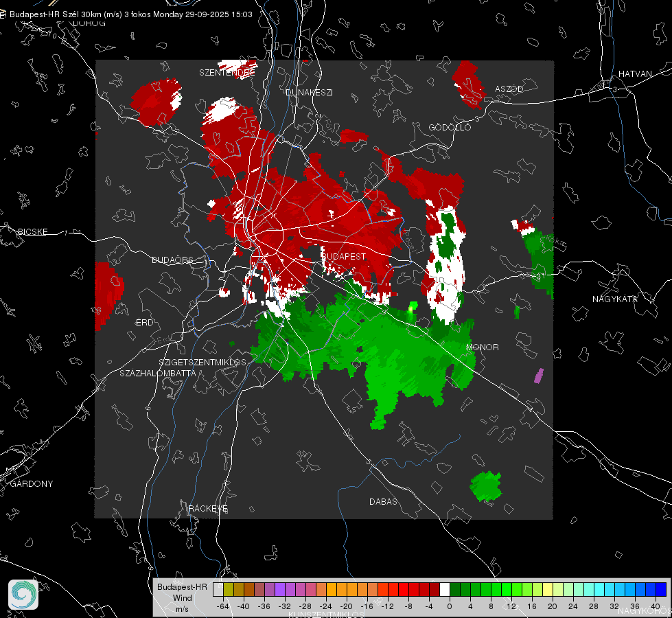
Task: Click the NAGYKÁTA map label
Action: click(x=615, y=299)
